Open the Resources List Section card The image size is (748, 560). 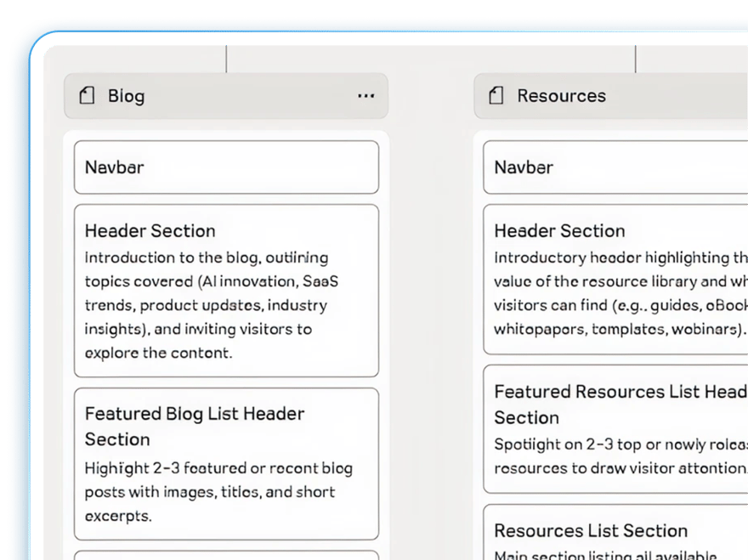(x=616, y=532)
